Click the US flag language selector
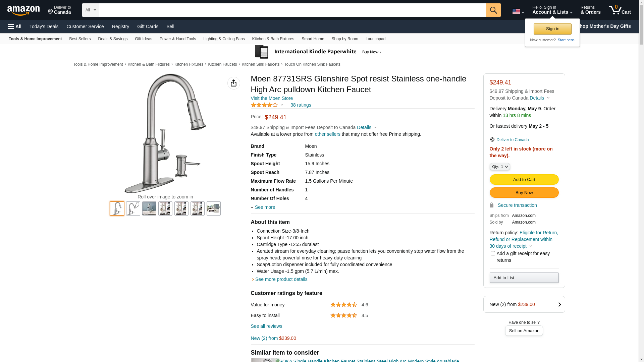Viewport: 644px width, 362px height. pyautogui.click(x=518, y=11)
